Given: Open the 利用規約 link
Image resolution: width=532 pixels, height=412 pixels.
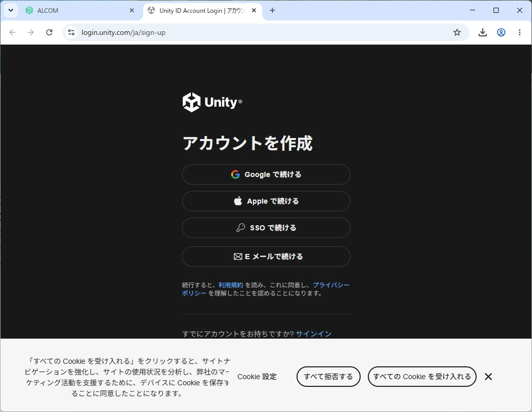Looking at the screenshot, I should coord(231,285).
